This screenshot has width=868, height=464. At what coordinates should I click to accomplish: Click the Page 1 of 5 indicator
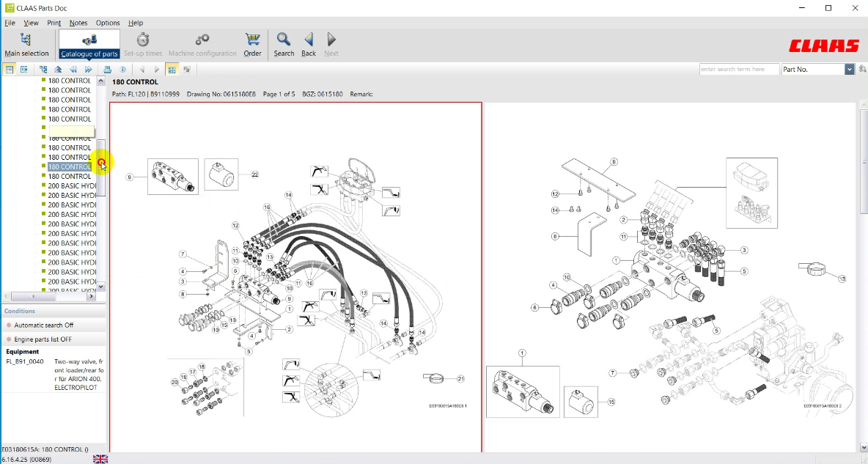[279, 94]
